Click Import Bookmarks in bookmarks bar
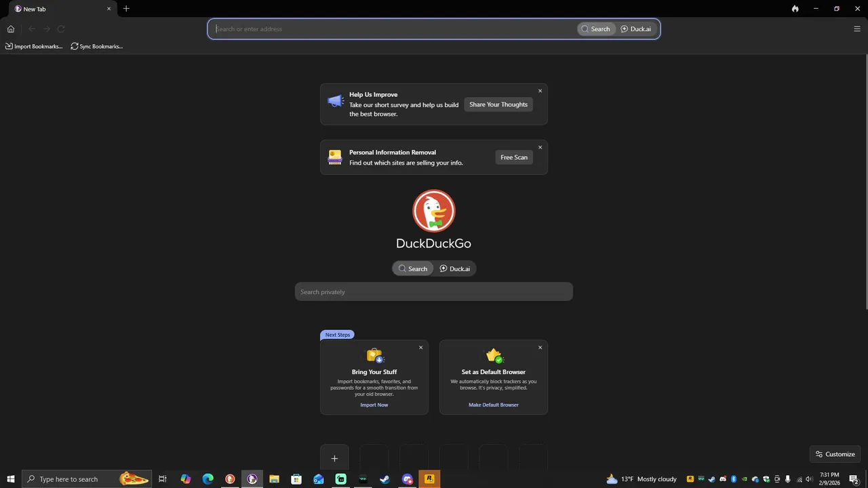 click(x=34, y=46)
